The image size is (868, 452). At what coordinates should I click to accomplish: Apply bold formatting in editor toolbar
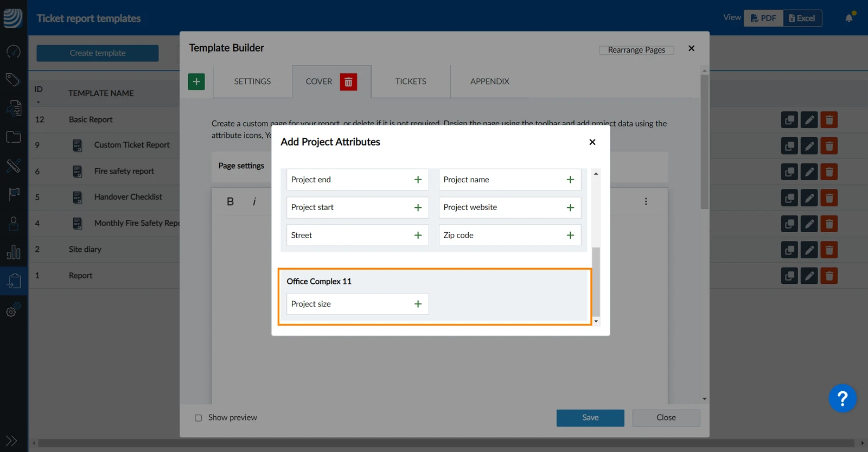(x=230, y=201)
